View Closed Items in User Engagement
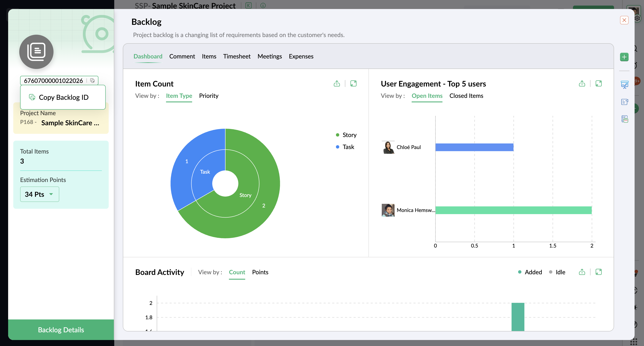This screenshot has width=644, height=346. [x=466, y=96]
